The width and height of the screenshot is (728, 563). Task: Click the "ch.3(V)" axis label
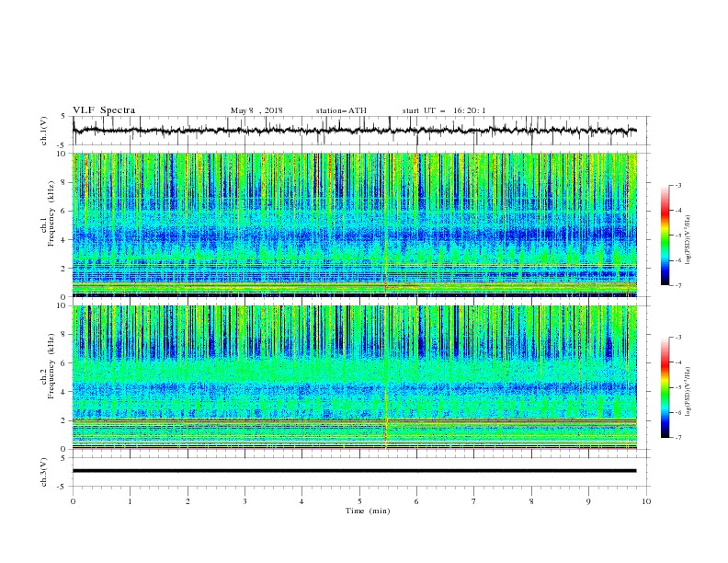(44, 472)
